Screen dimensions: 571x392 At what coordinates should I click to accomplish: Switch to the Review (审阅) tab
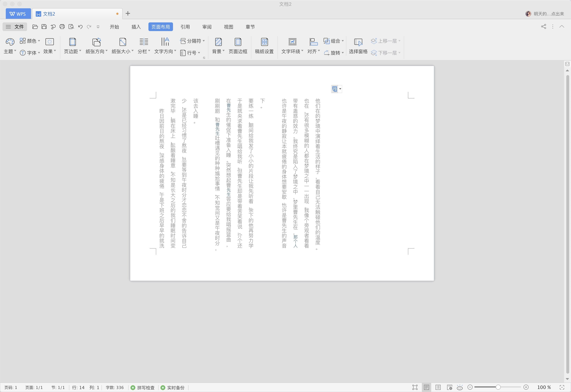tap(207, 27)
